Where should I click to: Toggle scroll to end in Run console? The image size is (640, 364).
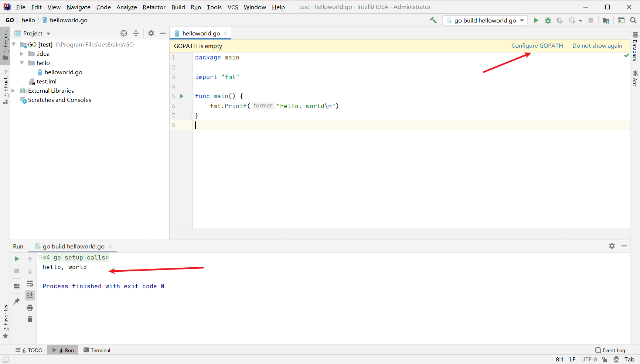tap(30, 295)
